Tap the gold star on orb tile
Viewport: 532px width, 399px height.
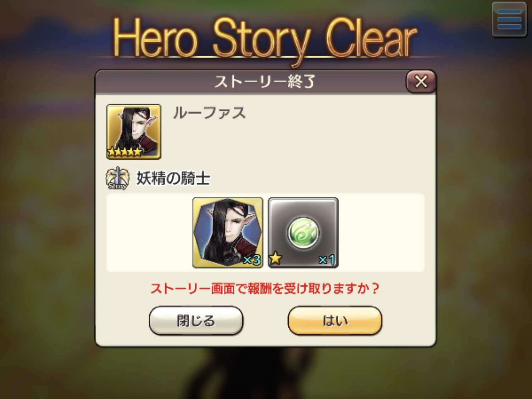(275, 258)
